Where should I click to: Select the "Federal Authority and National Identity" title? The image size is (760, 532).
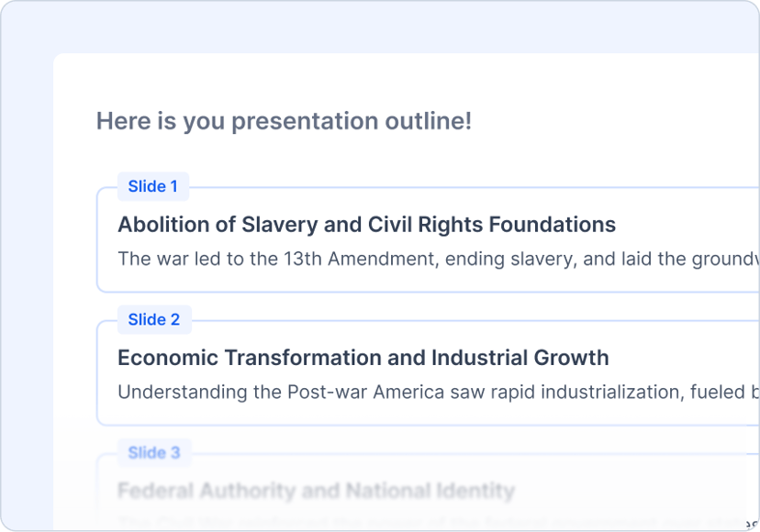[x=316, y=491]
